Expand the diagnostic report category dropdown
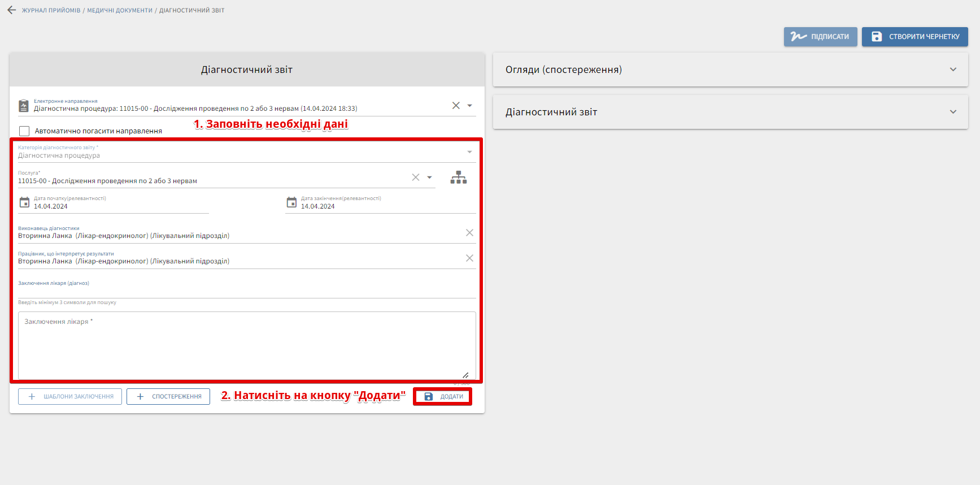 point(469,152)
